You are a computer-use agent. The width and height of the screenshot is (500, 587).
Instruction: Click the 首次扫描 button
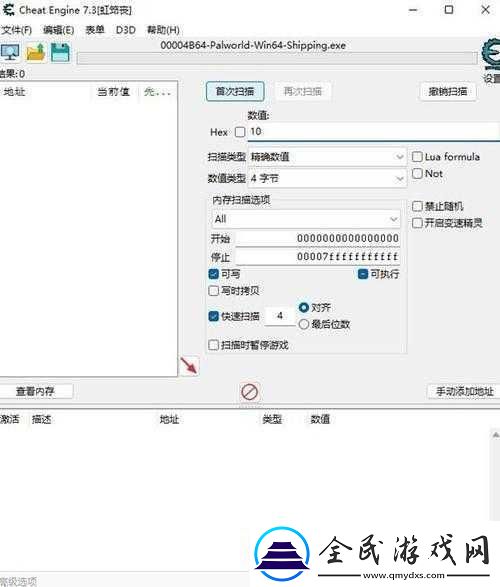[x=235, y=91]
